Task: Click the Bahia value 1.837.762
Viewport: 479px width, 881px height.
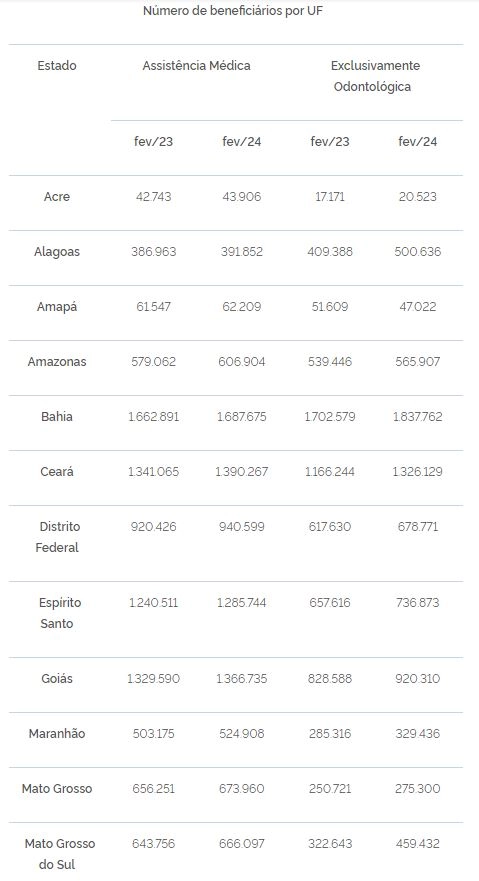Action: (418, 417)
